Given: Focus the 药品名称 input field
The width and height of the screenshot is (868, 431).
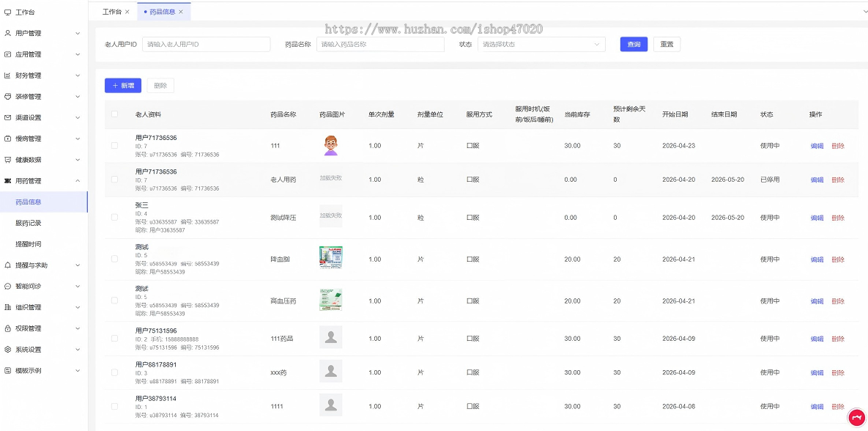Looking at the screenshot, I should tap(380, 44).
